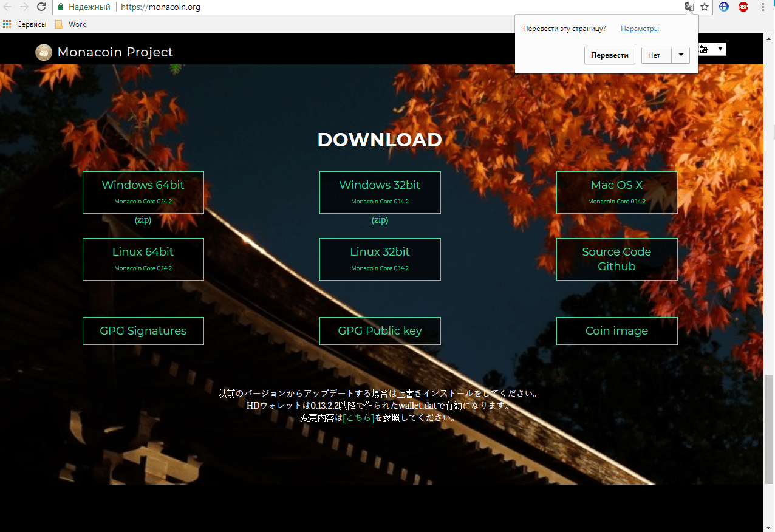Viewport: 775px width, 532px height.
Task: Click the browser back arrow
Action: (x=8, y=7)
